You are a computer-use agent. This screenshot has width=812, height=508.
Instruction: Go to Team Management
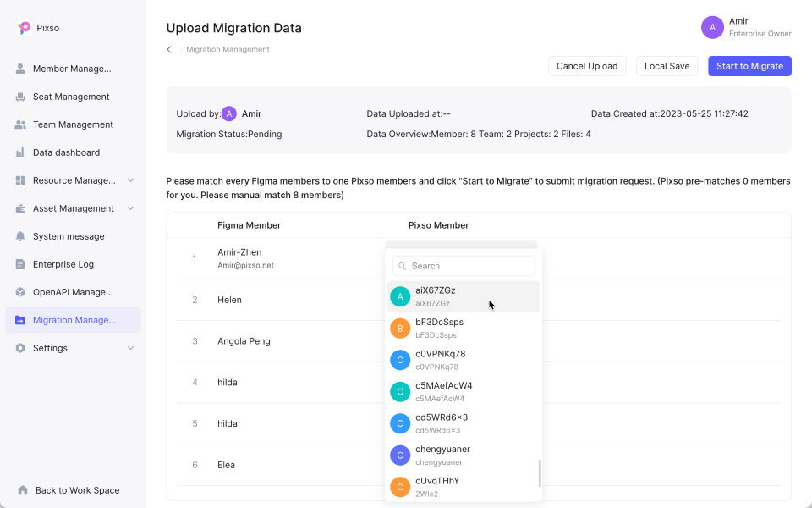click(73, 124)
